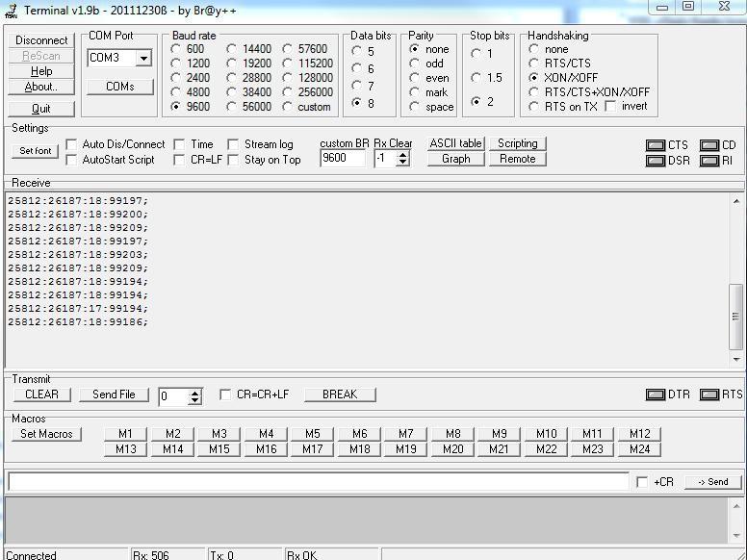Select 19200 baud rate

tap(232, 64)
